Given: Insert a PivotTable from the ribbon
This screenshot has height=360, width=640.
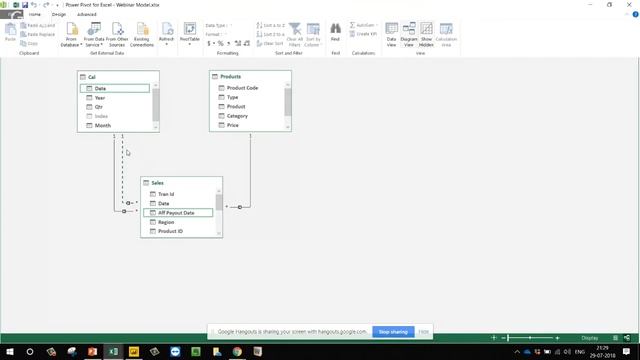Looking at the screenshot, I should click(190, 34).
